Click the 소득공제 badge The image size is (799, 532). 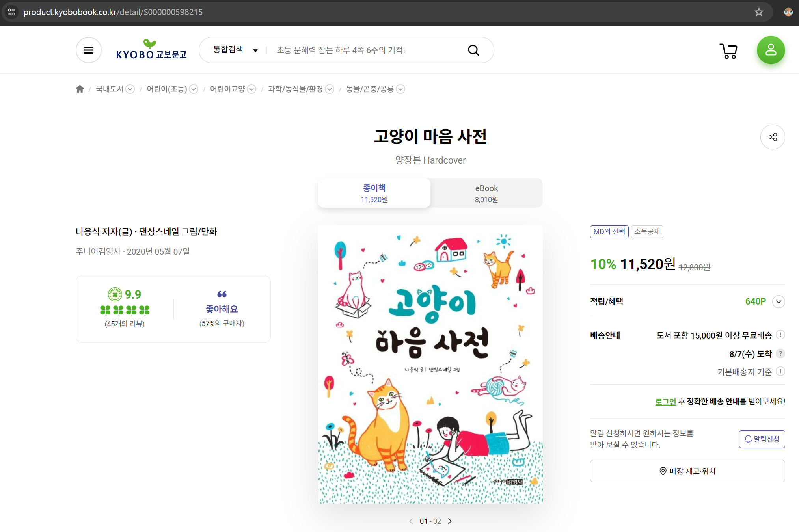(647, 232)
